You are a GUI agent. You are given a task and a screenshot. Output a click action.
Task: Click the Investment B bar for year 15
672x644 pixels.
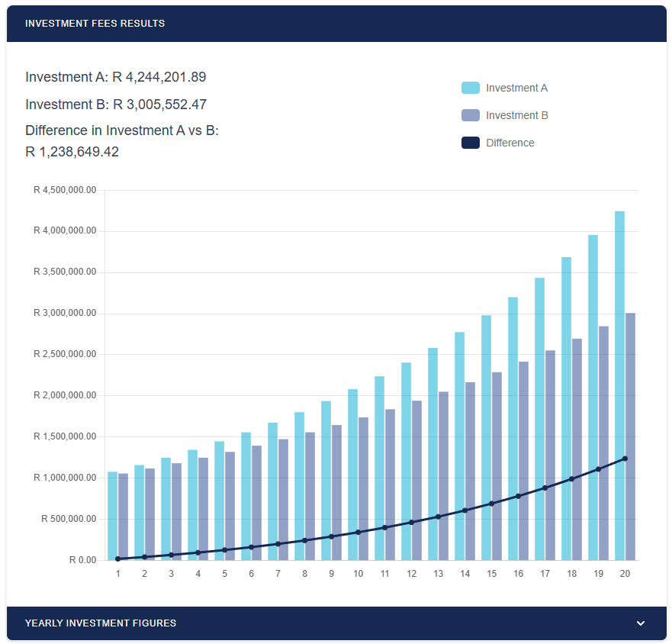(497, 466)
